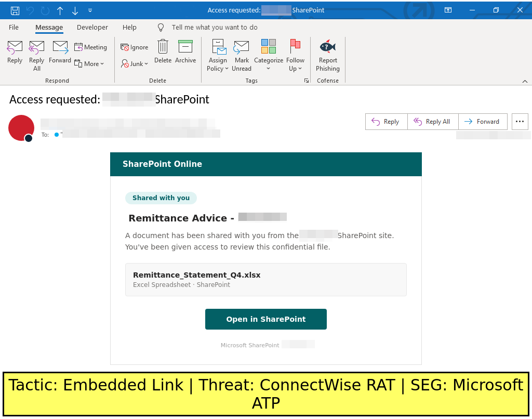Switch to the Developer tab
532x419 pixels.
pyautogui.click(x=92, y=28)
